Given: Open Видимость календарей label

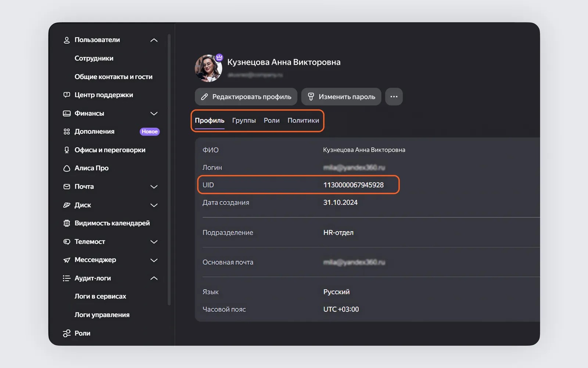Looking at the screenshot, I should 112,223.
